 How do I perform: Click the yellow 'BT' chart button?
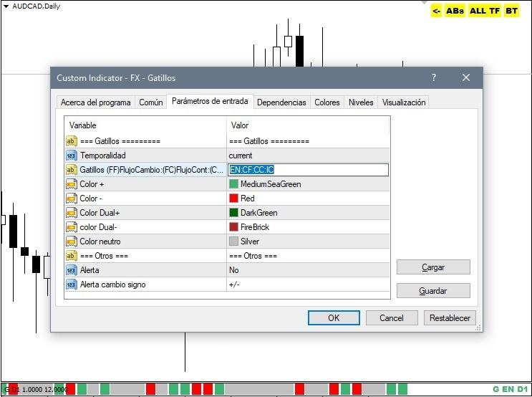[511, 11]
